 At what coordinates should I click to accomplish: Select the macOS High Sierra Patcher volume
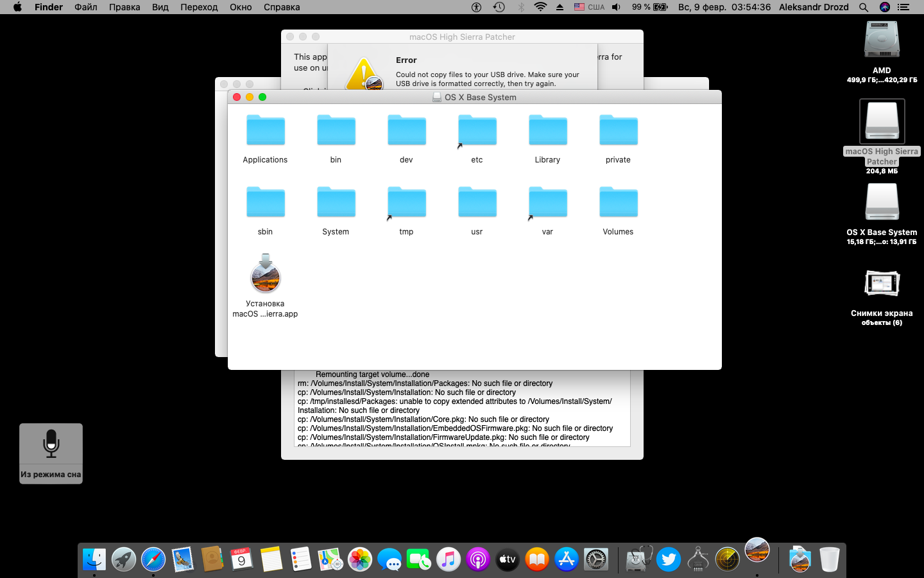pos(882,121)
